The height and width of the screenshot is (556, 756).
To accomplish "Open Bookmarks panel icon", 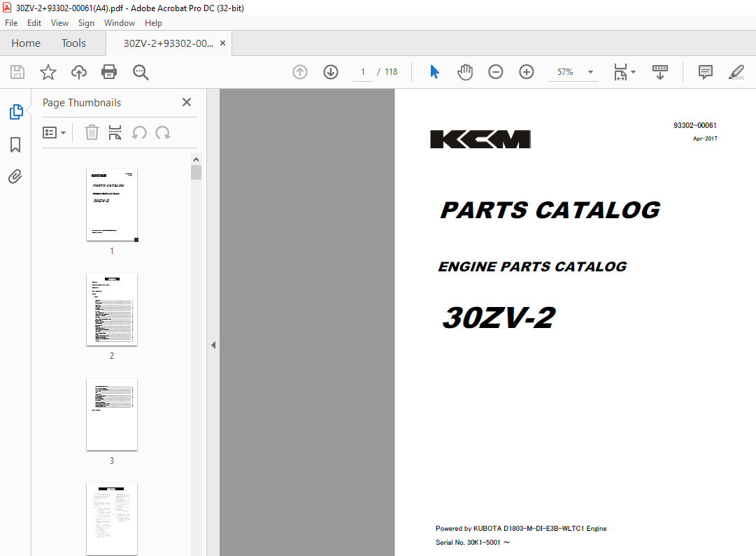I will coord(15,145).
